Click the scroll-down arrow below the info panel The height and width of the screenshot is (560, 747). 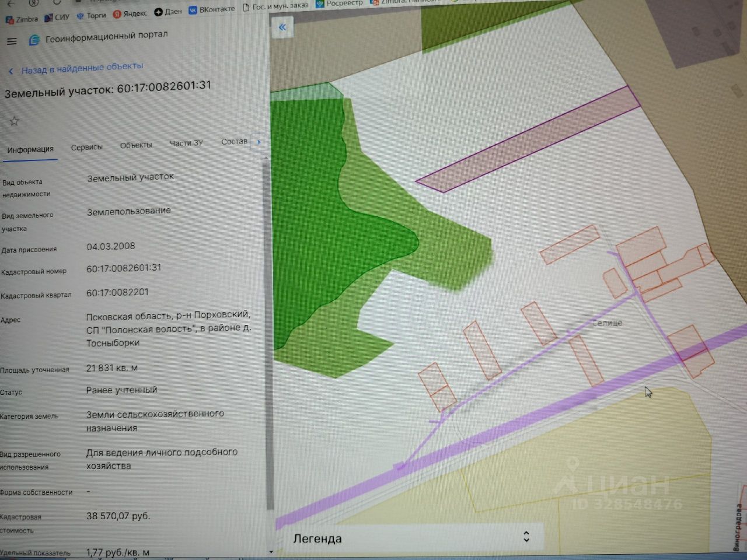[271, 551]
